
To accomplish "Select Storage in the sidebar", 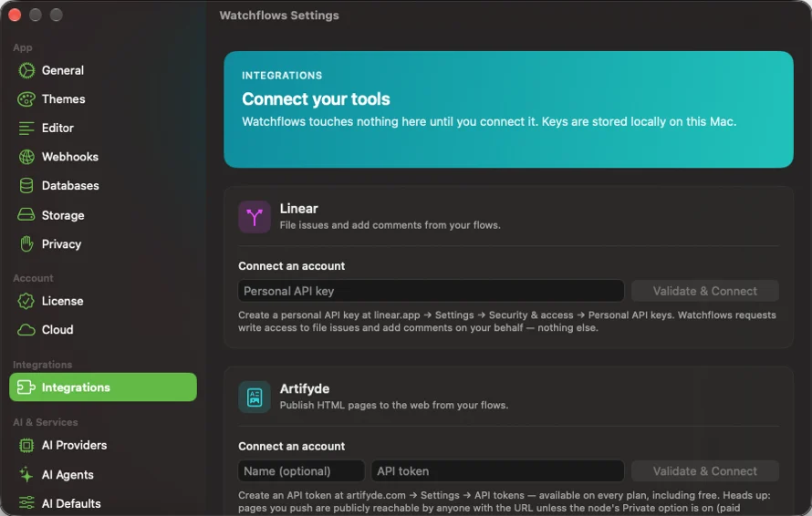I will click(x=103, y=215).
